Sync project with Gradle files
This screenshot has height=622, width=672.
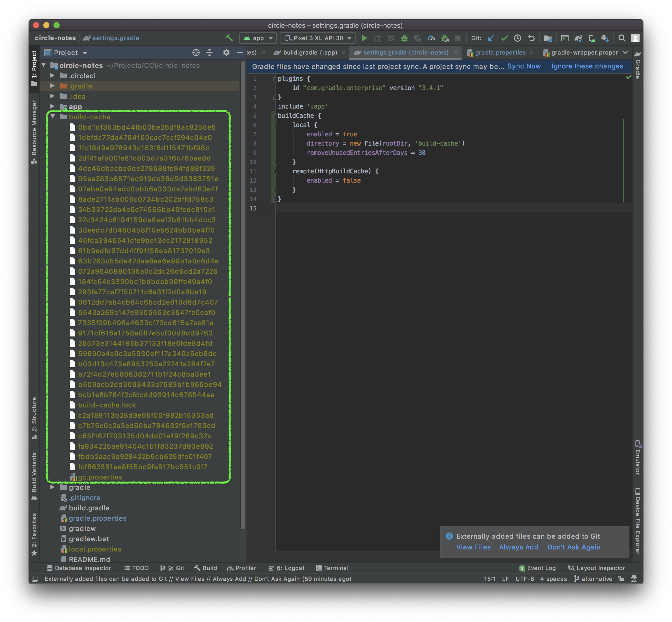578,38
